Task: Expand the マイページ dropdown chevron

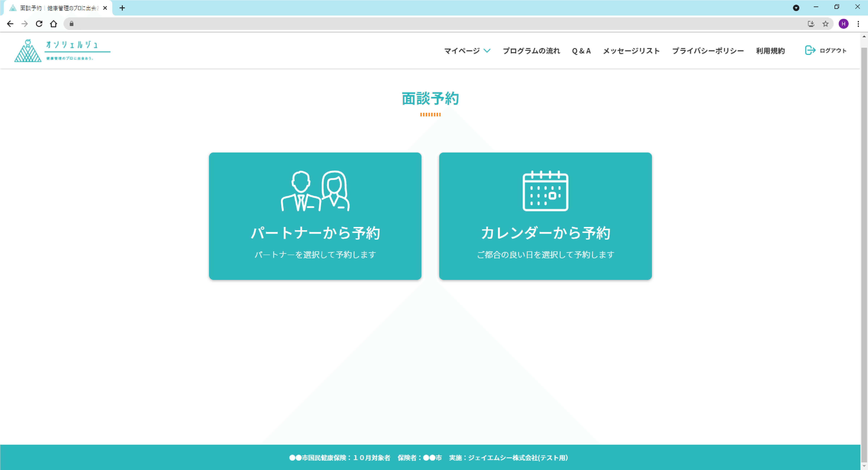Action: (x=487, y=51)
